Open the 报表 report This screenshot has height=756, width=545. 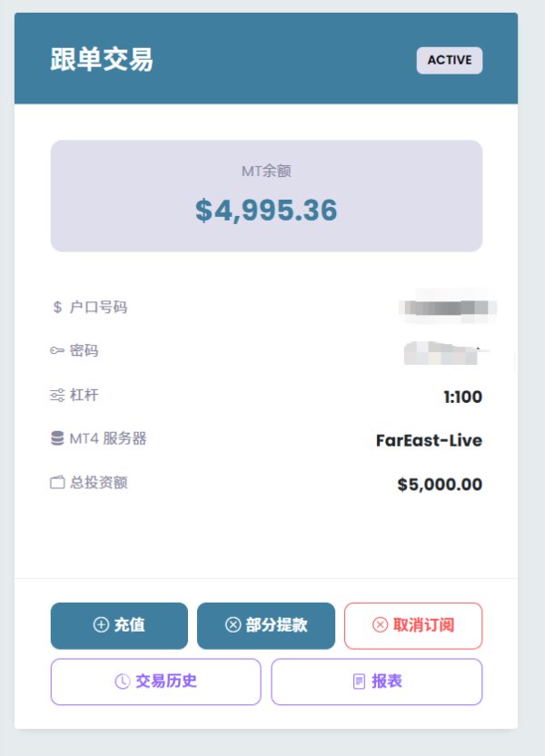click(x=377, y=682)
